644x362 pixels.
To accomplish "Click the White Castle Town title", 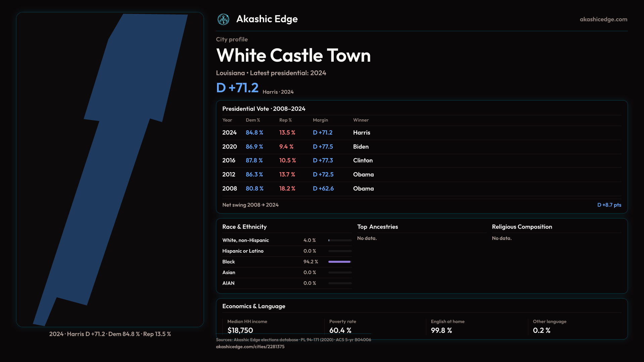I will point(293,55).
